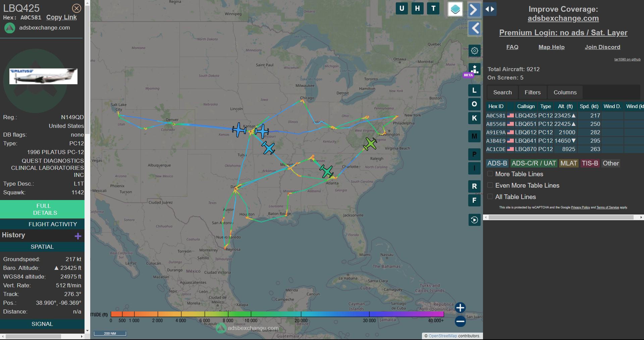
Task: Open FULL DETAILS for the aircraft
Action: (x=42, y=209)
